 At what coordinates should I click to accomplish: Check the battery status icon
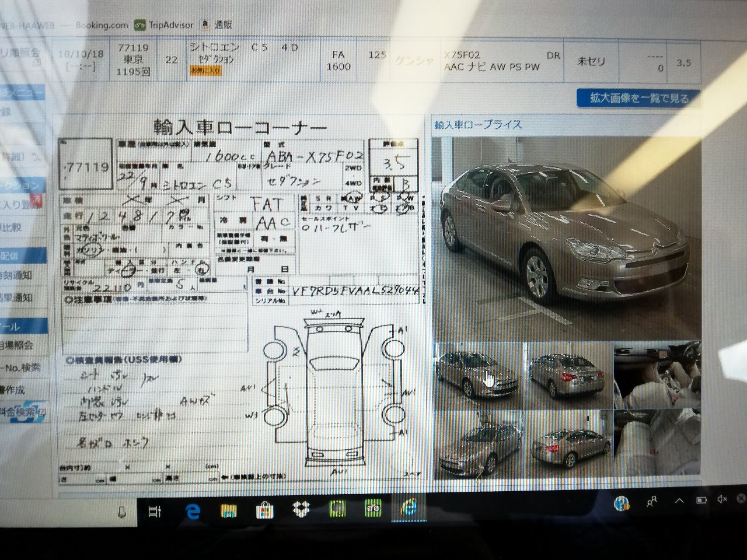[x=701, y=500]
